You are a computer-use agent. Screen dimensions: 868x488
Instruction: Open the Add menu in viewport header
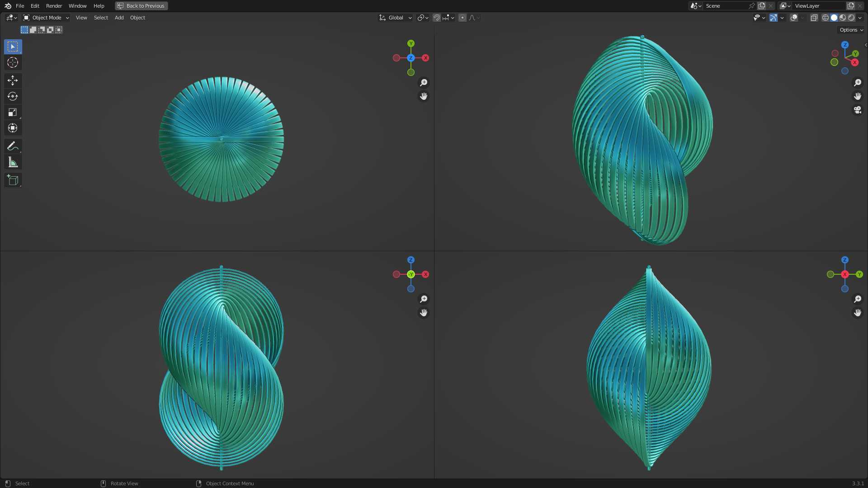coord(119,18)
